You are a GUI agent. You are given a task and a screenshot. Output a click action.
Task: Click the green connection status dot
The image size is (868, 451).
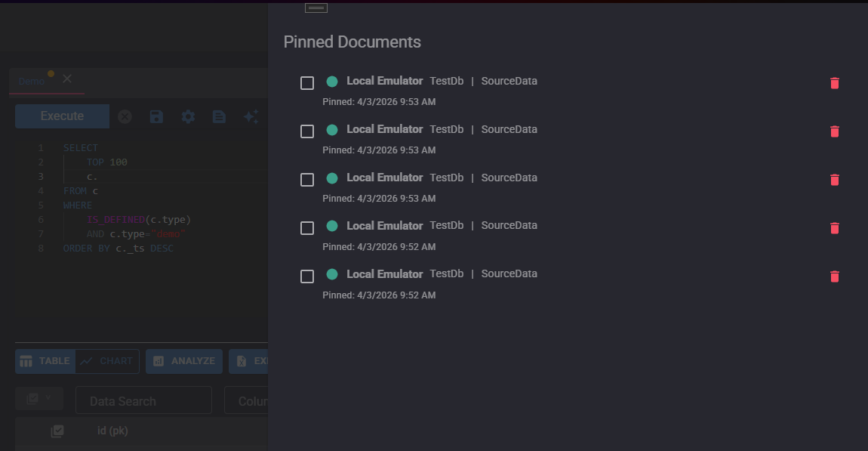[x=332, y=80]
